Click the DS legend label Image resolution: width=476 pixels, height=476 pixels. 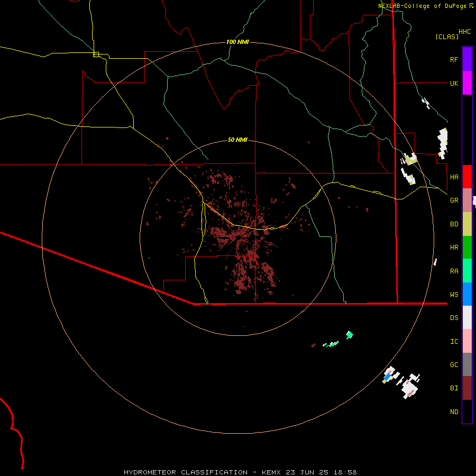point(454,317)
